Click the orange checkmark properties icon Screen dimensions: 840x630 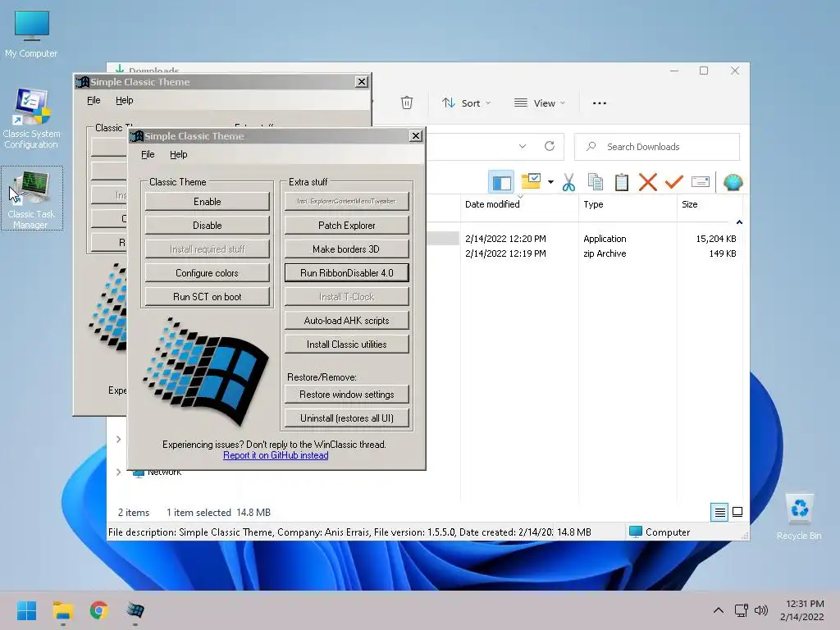pyautogui.click(x=674, y=182)
